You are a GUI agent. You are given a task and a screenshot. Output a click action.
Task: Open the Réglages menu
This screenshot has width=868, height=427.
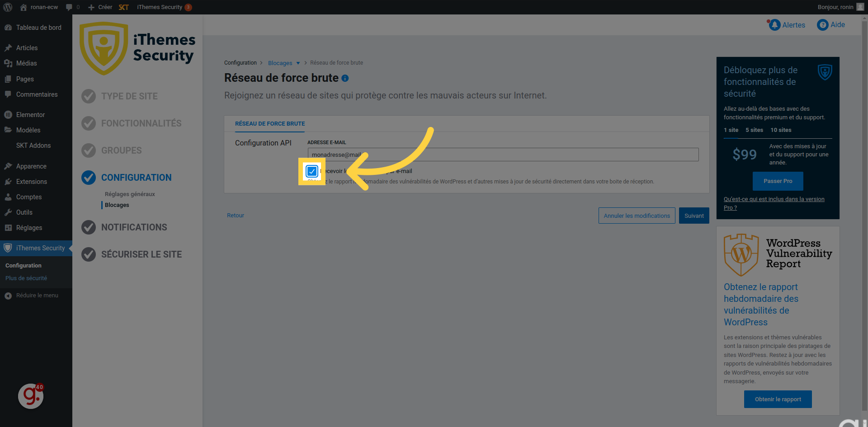[36, 228]
